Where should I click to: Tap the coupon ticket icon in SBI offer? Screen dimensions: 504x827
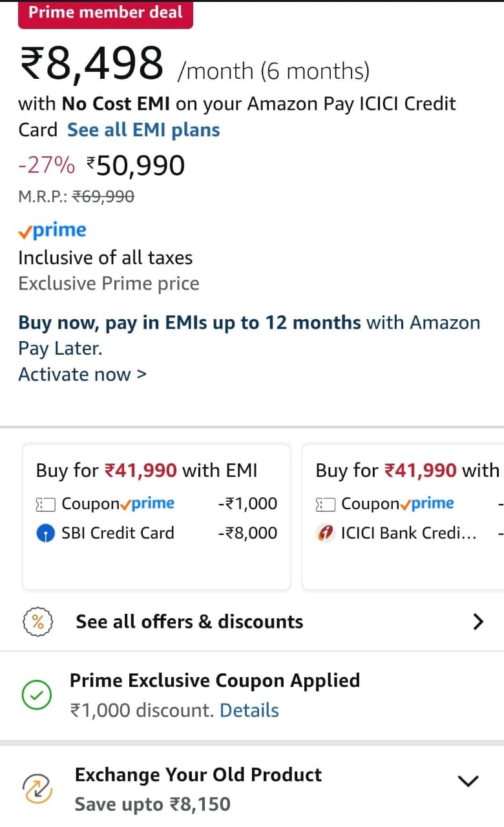[45, 504]
